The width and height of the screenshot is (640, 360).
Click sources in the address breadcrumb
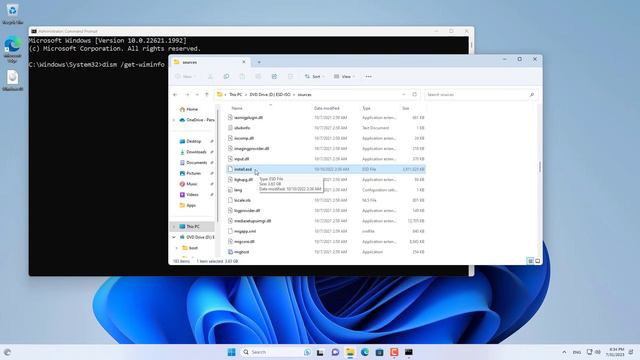pyautogui.click(x=304, y=94)
